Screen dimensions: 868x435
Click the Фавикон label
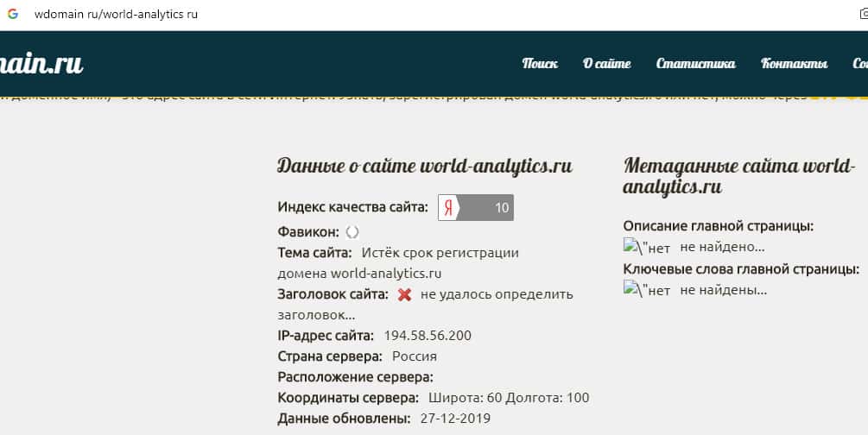click(308, 232)
